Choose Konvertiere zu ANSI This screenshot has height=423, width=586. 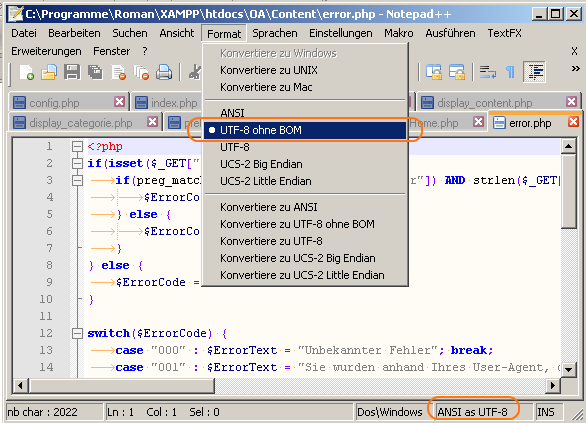[x=305, y=207]
